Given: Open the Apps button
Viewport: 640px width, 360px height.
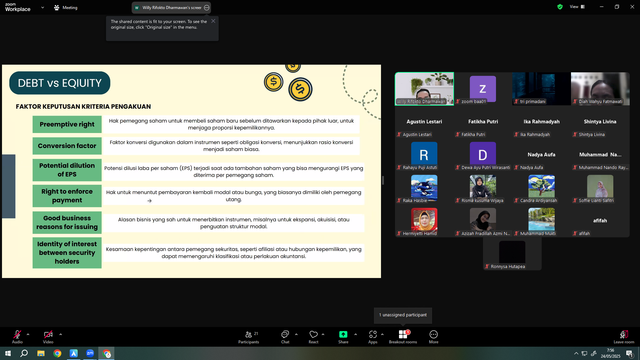Looking at the screenshot, I should 373,337.
